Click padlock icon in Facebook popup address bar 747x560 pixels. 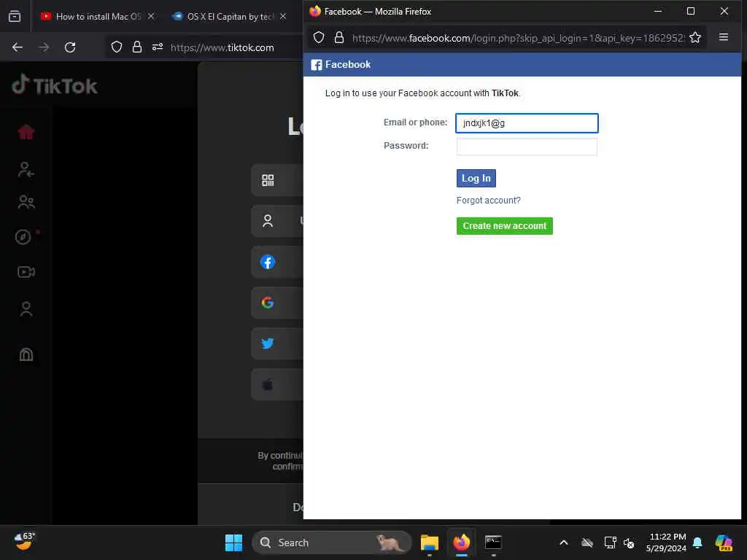point(339,38)
